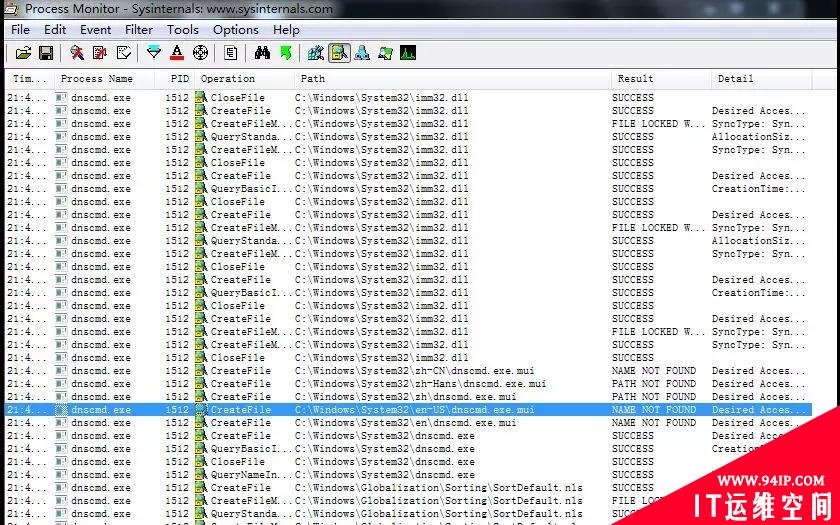Click the Process Monitor title bar icon

point(11,9)
